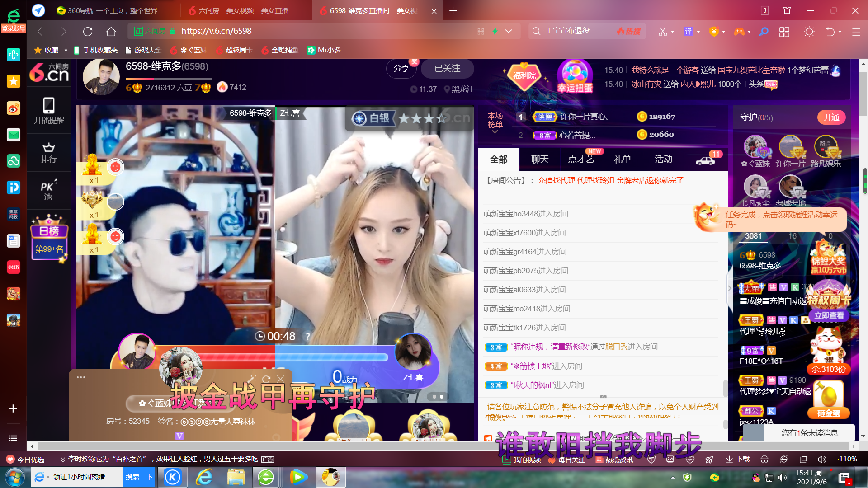Show hidden tray icons arrow
Screen dimensions: 868x488
coord(673,477)
